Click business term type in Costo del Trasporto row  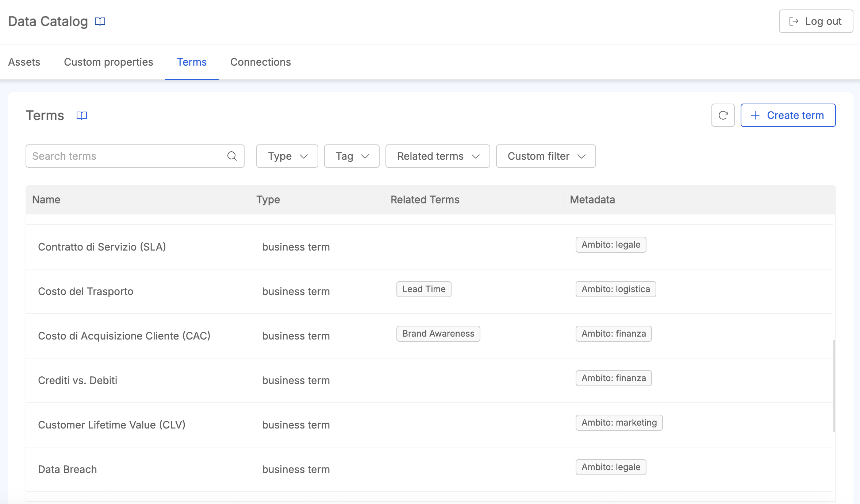coord(296,291)
